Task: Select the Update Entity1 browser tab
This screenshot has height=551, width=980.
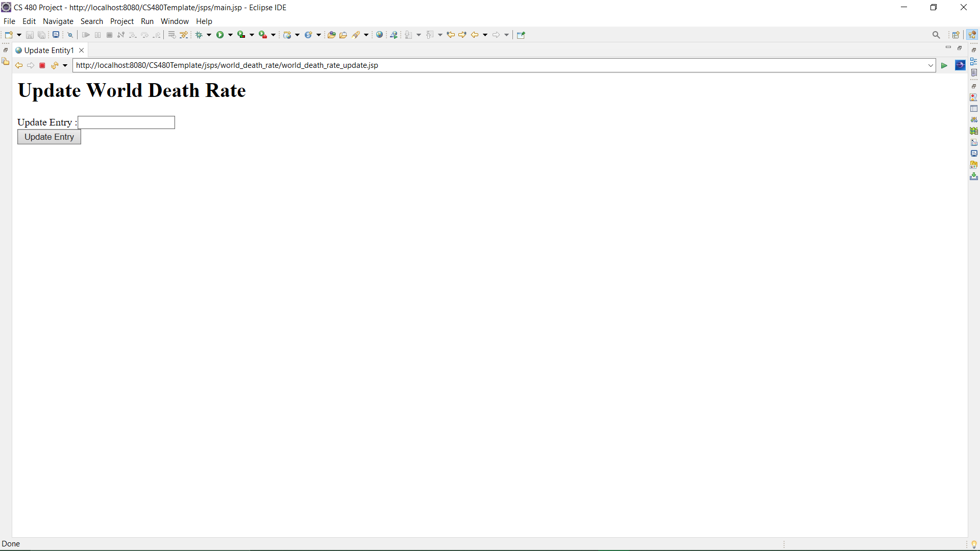Action: [x=48, y=51]
